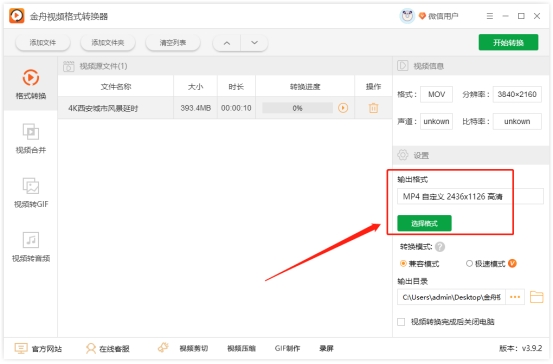Image resolution: width=553 pixels, height=364 pixels.
Task: Click the 00:00:10 duration cell
Action: [x=236, y=108]
